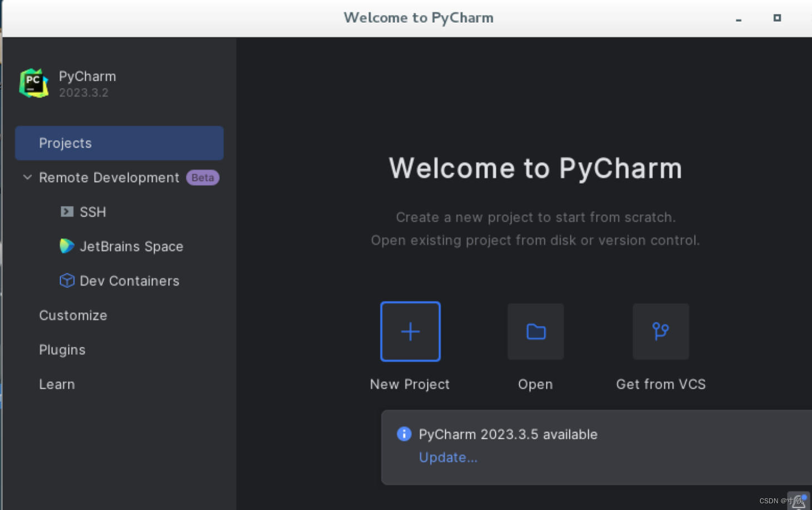Click the "PyCharm 2023.3.5 available" text
This screenshot has width=812, height=510.
508,434
